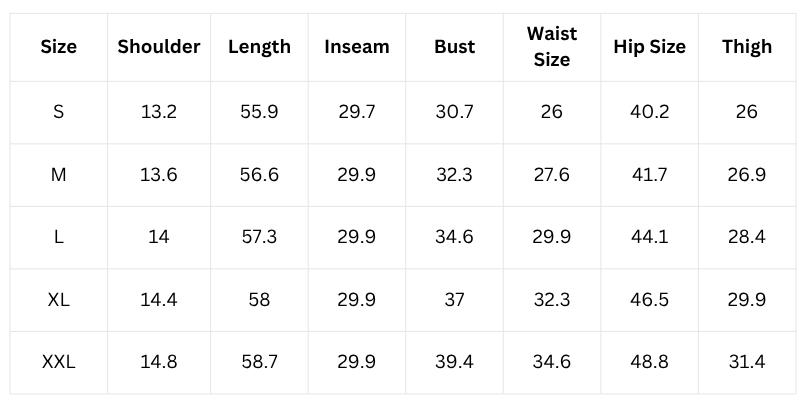The image size is (800, 400).
Task: Click the Hip Size column header
Action: click(x=649, y=47)
